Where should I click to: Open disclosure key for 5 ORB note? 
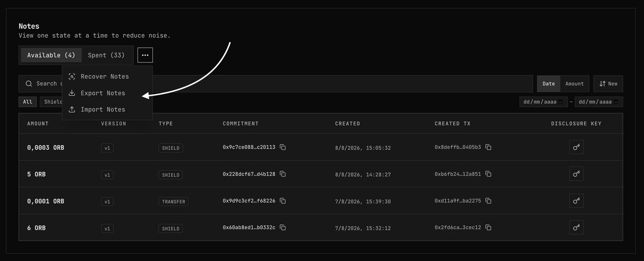[x=576, y=174]
